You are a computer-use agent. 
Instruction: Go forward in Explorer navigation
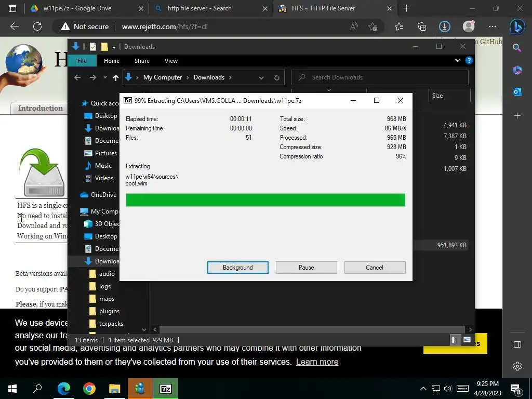pos(92,77)
